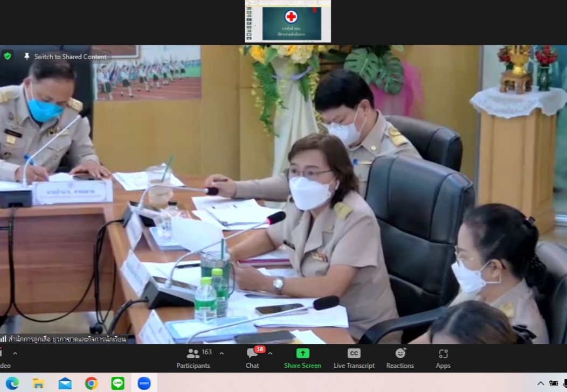Image resolution: width=567 pixels, height=392 pixels.
Task: Select the shared screen thumbnail
Action: coord(288,22)
